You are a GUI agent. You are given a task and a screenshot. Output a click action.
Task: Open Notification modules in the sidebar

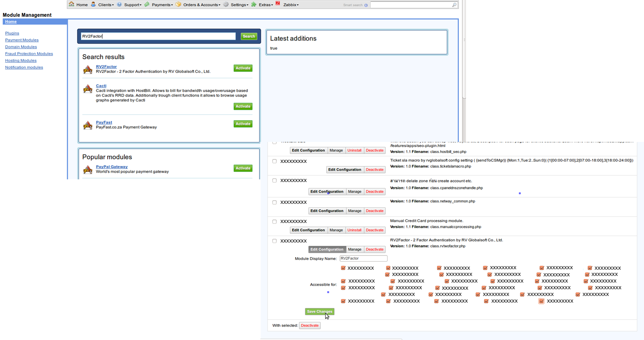24,68
